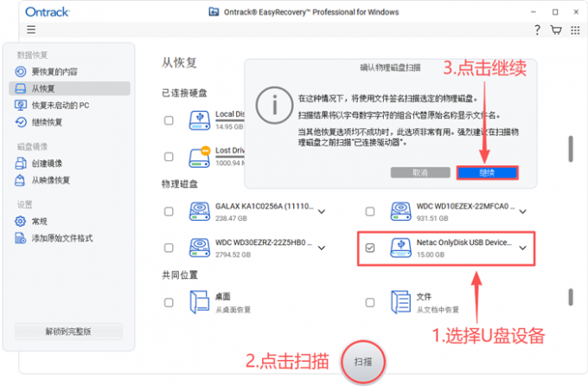Viewport: 588px width, 387px height.
Task: Open 继续恢复 sidebar item
Action: [70, 122]
